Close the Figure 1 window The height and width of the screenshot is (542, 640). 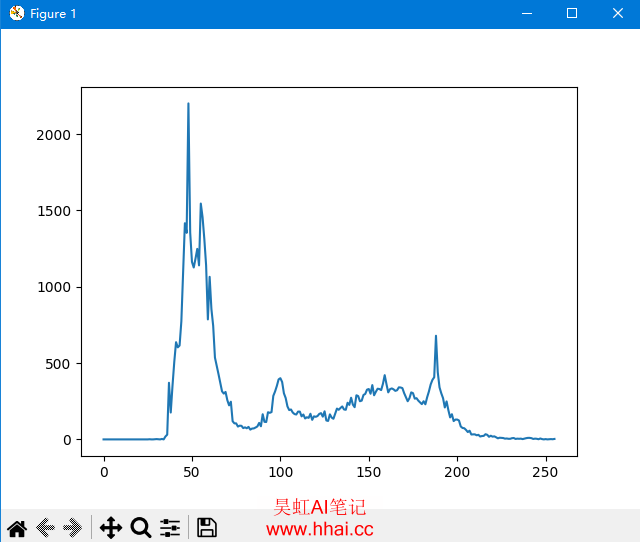pyautogui.click(x=617, y=13)
